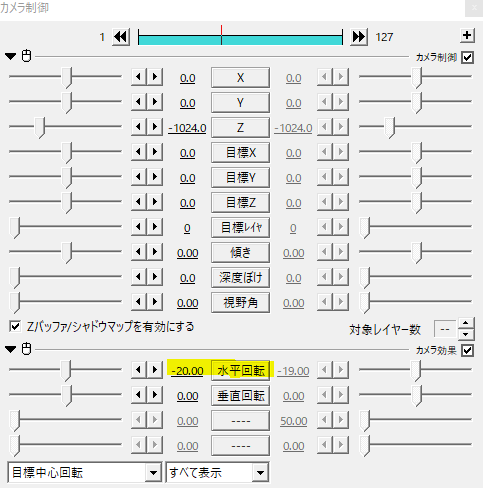This screenshot has width=483, height=488.
Task: Click the 深度ぼけ button
Action: coord(240,278)
